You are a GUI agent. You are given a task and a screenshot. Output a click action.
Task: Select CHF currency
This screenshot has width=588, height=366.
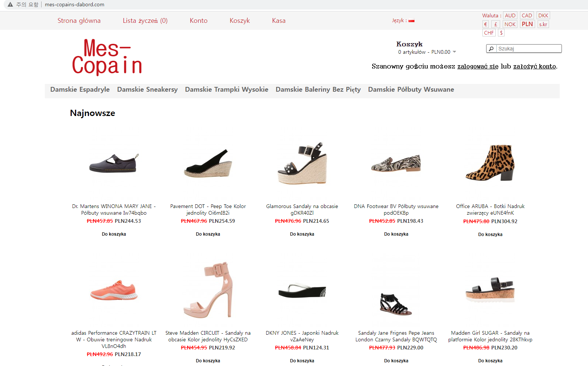[x=489, y=33]
